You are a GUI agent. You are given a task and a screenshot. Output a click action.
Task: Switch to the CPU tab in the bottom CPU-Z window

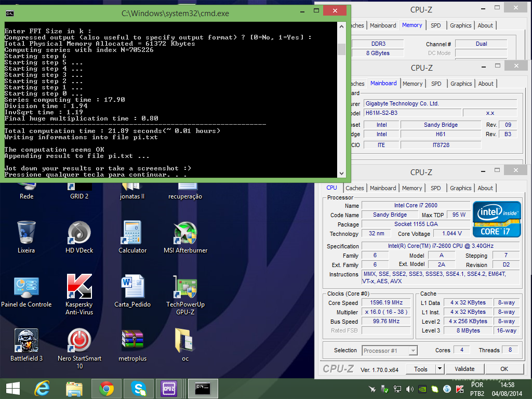[331, 188]
